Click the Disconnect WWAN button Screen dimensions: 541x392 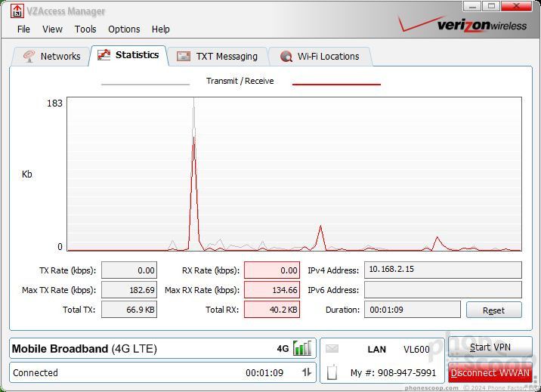[490, 372]
